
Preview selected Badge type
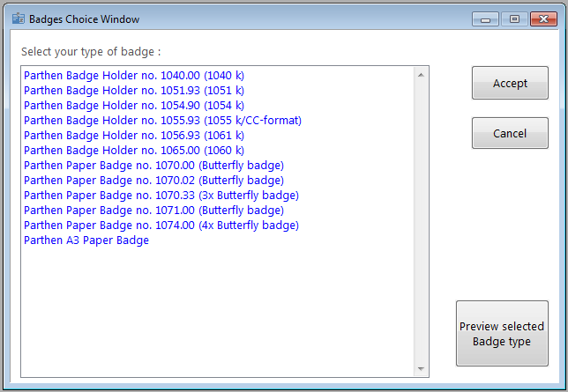coord(502,333)
